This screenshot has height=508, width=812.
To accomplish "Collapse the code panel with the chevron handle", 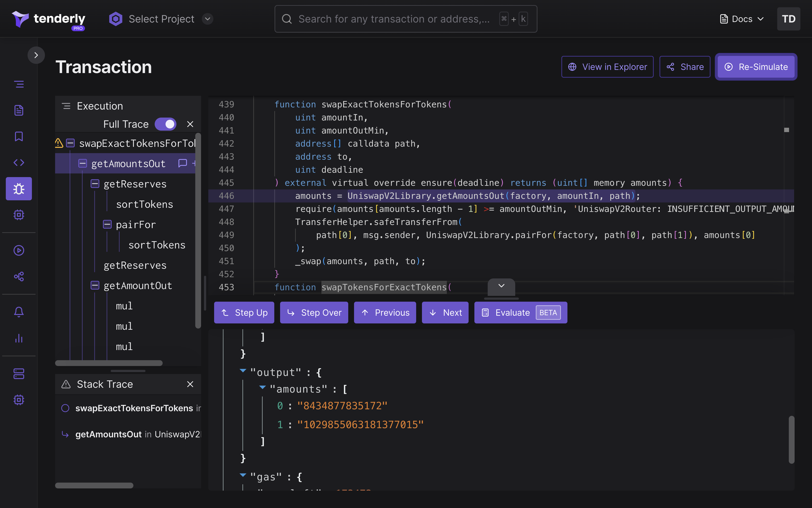I will [x=501, y=286].
